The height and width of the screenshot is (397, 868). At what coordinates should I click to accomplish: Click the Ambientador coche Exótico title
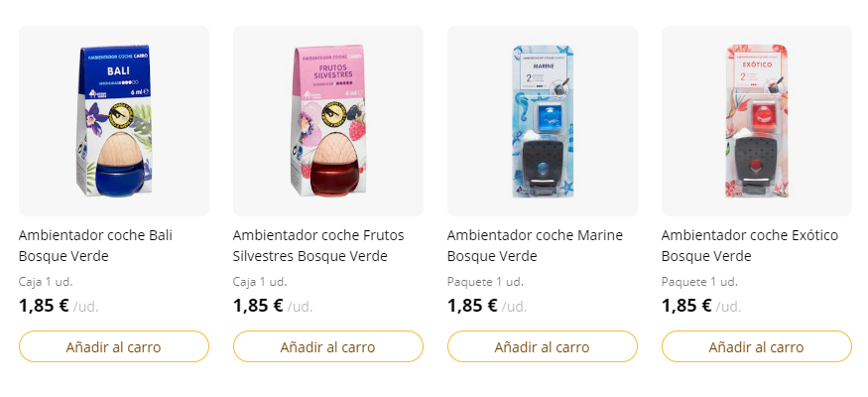(750, 246)
